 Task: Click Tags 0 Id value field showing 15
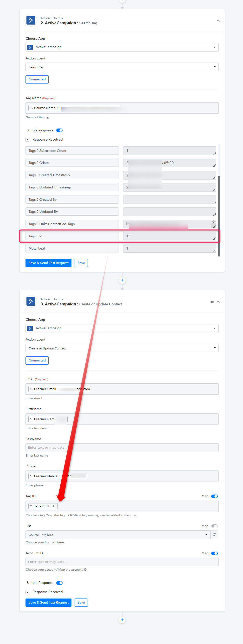click(170, 236)
